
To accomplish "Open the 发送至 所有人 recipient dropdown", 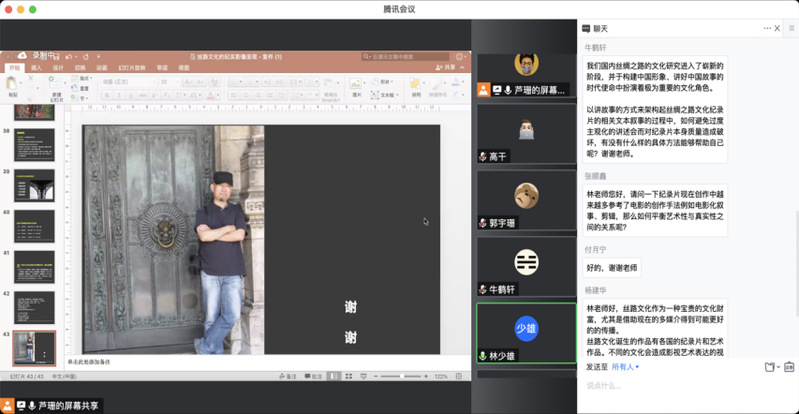I will coord(625,367).
